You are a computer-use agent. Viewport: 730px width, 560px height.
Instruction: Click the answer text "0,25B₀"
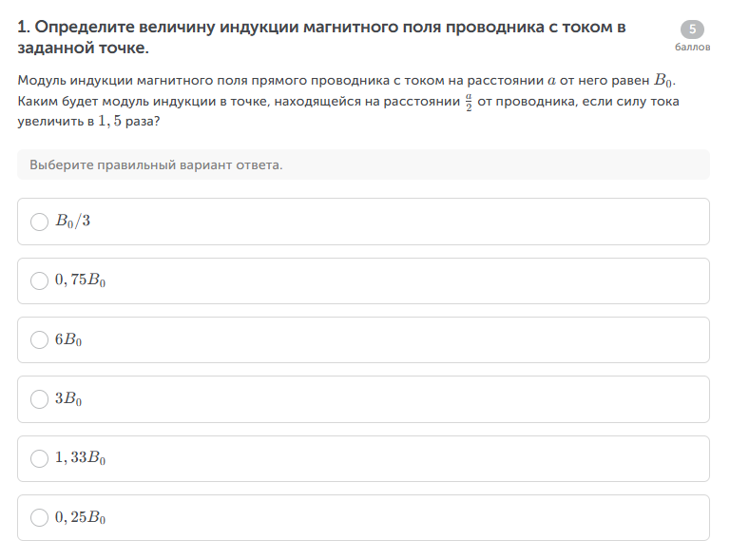click(80, 518)
